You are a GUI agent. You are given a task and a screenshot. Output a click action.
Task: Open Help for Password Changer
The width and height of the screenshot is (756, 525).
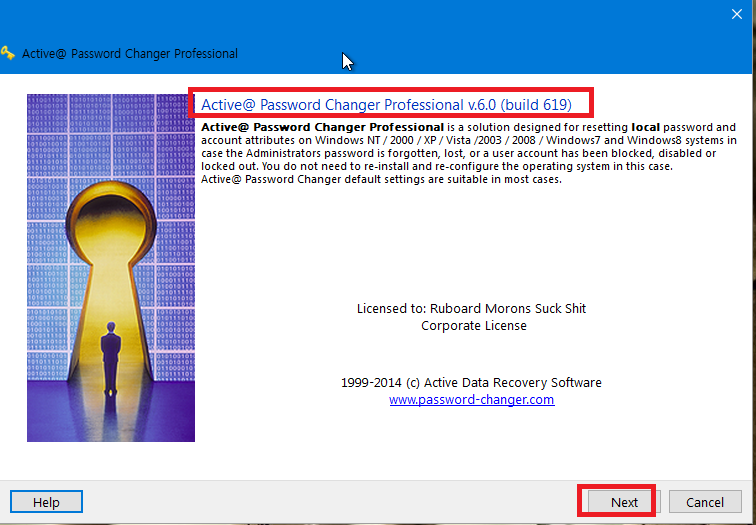[46, 502]
